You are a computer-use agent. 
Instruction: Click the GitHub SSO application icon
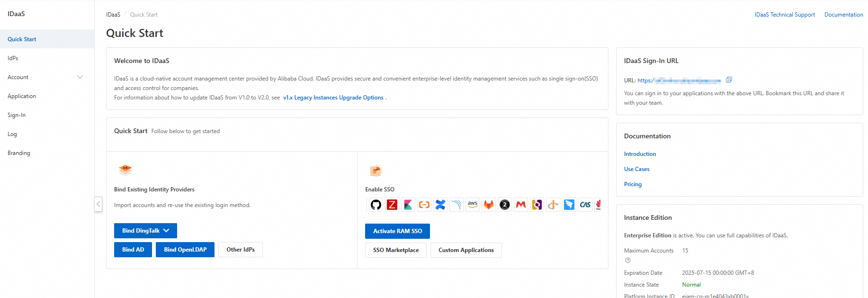376,205
